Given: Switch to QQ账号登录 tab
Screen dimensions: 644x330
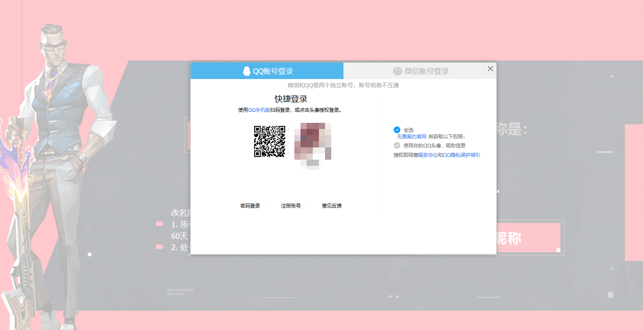Looking at the screenshot, I should pyautogui.click(x=267, y=71).
